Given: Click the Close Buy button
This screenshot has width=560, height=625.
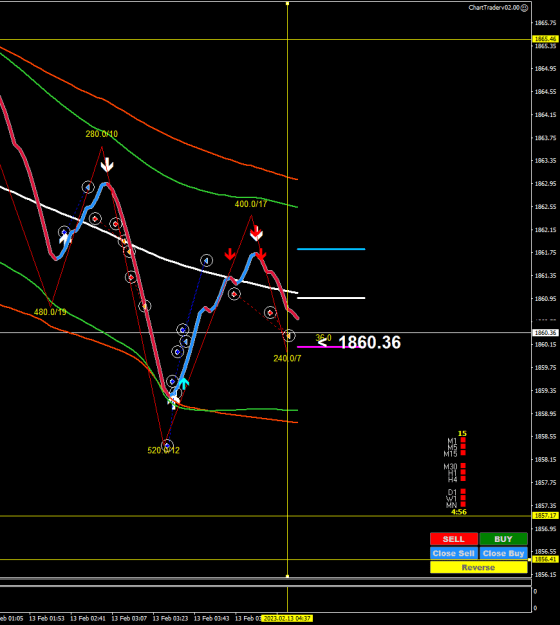Looking at the screenshot, I should [x=503, y=553].
